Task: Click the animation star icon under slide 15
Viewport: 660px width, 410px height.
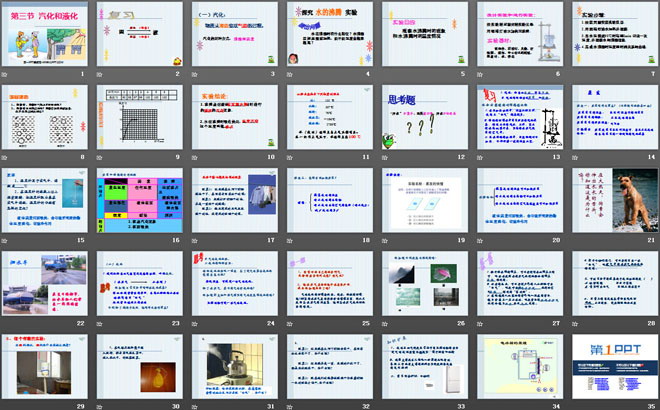Action: tap(7, 240)
